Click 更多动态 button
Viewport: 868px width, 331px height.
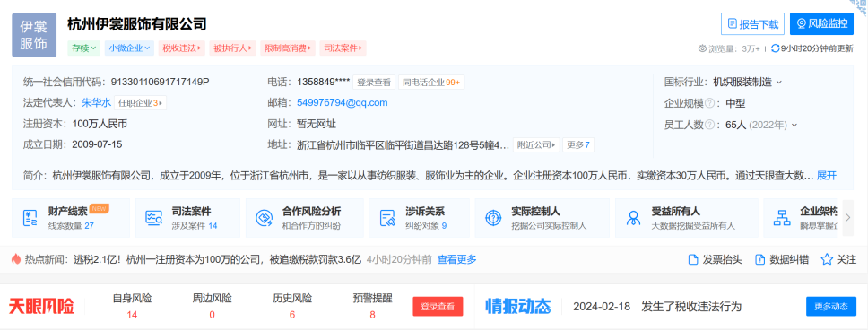coord(831,306)
